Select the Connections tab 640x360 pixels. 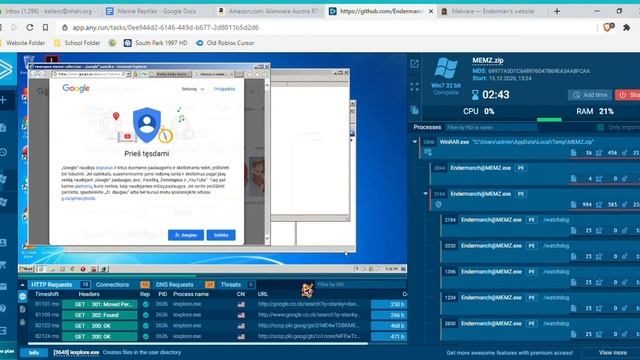[122, 284]
